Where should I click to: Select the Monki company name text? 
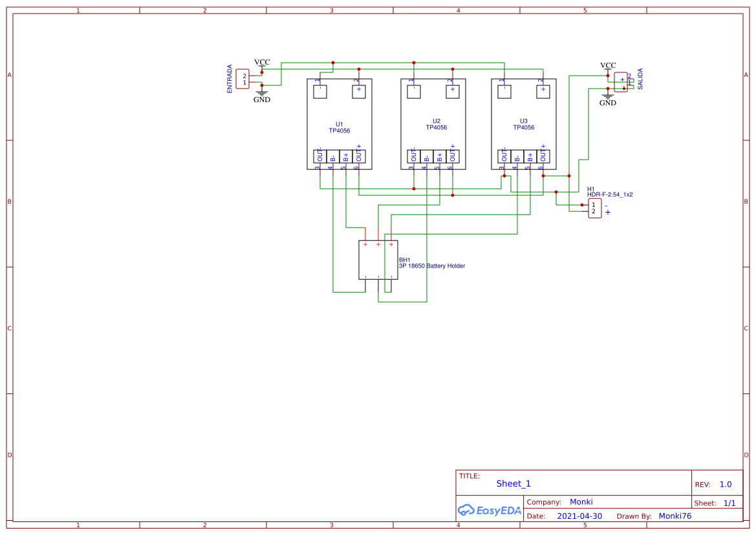581,501
